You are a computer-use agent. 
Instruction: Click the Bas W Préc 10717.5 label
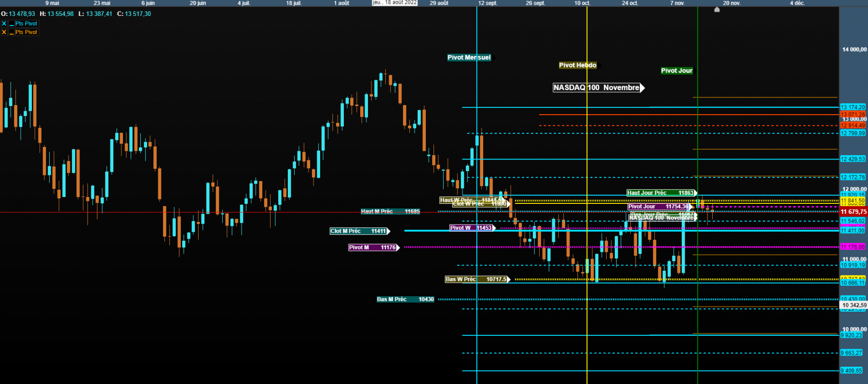(x=476, y=279)
